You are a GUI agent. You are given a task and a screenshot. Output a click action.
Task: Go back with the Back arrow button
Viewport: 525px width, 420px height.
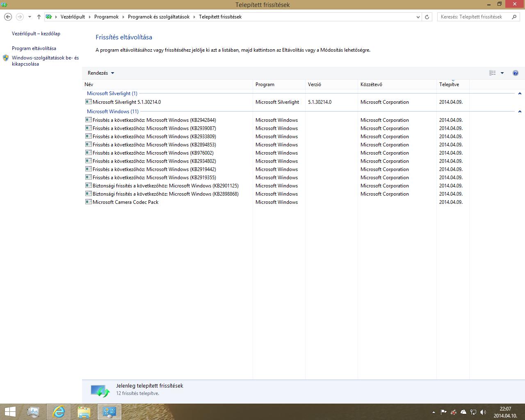click(x=8, y=17)
